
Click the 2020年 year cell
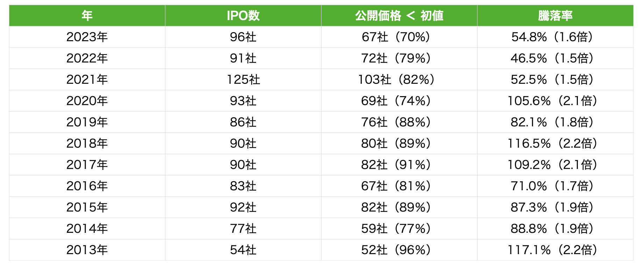(x=87, y=101)
